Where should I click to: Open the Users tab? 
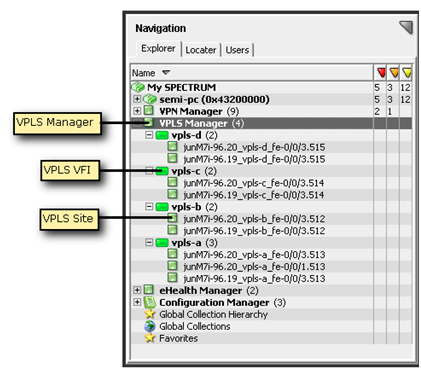point(237,50)
